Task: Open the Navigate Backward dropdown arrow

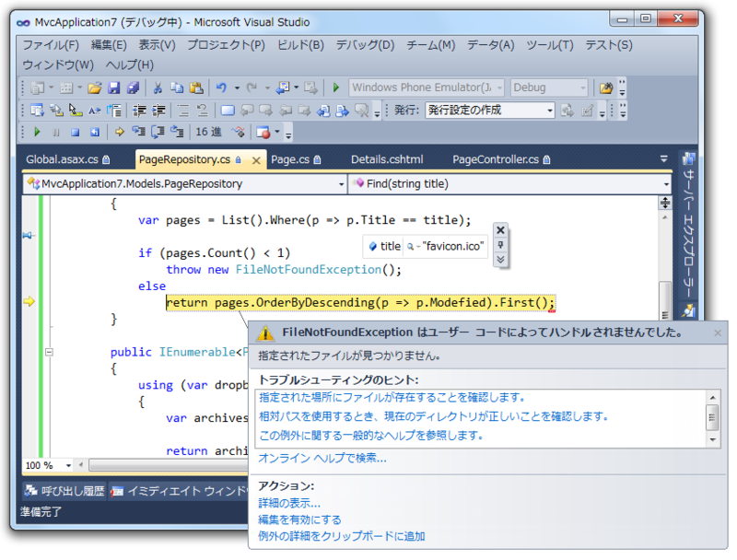Action: pyautogui.click(x=297, y=87)
